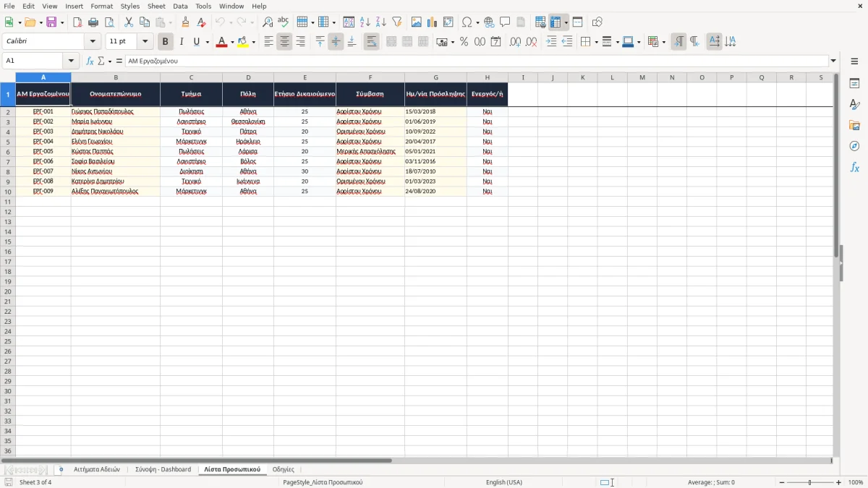Toggle Wrap Text button

(x=372, y=42)
